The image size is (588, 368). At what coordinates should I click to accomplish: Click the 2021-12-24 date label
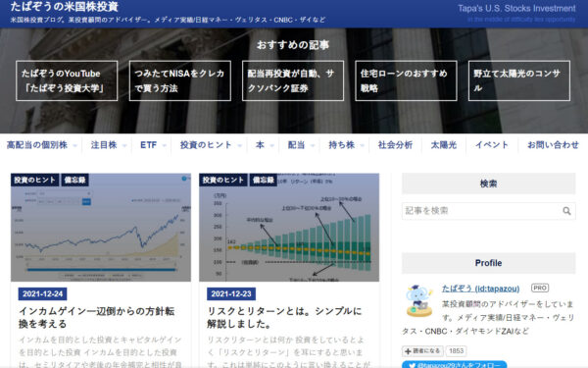pos(42,294)
